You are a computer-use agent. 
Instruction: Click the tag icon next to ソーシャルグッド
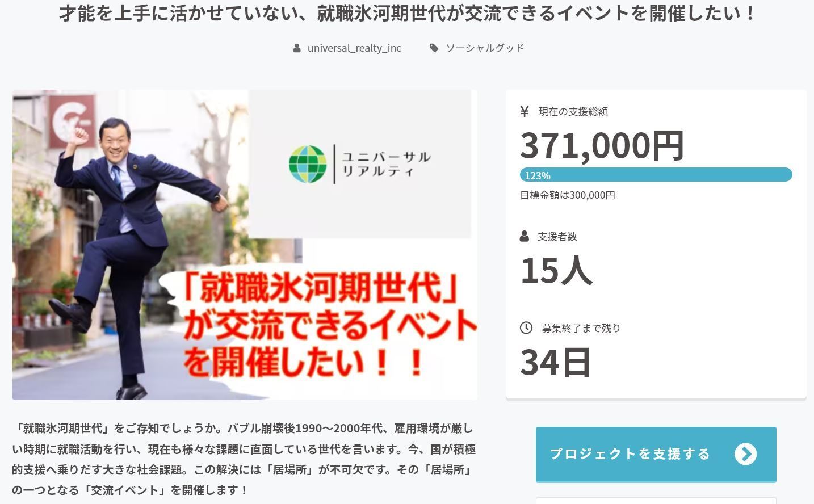(434, 48)
